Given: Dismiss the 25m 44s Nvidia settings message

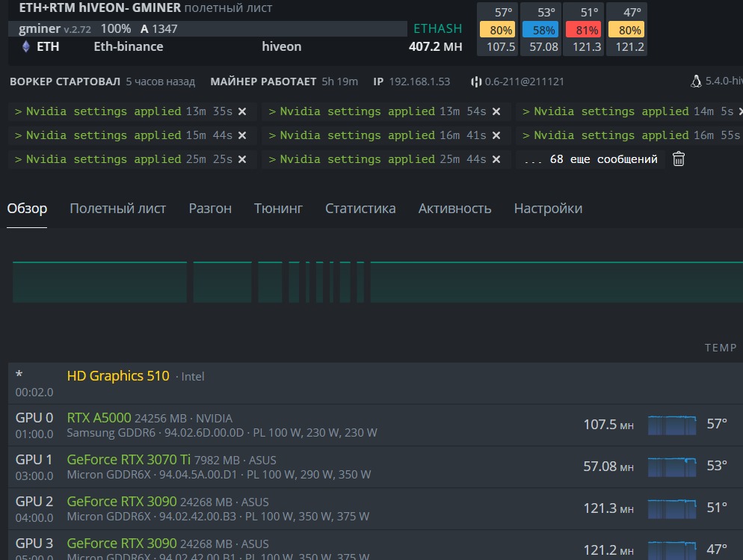Looking at the screenshot, I should point(496,159).
